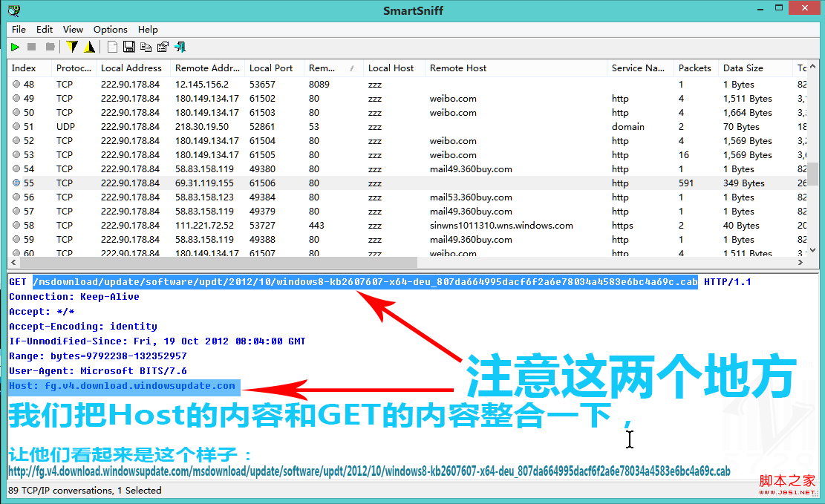Click the Range: bytes header line
This screenshot has width=825, height=504.
pos(98,356)
